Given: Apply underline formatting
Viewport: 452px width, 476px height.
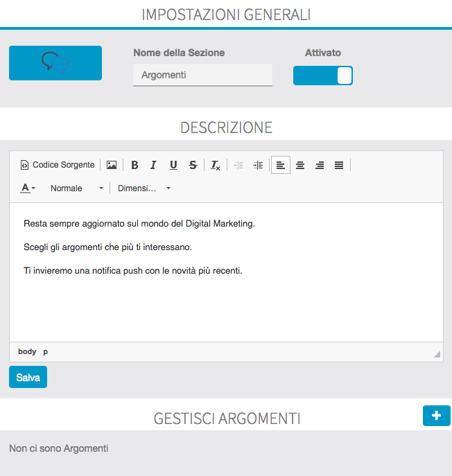Looking at the screenshot, I should pos(173,165).
